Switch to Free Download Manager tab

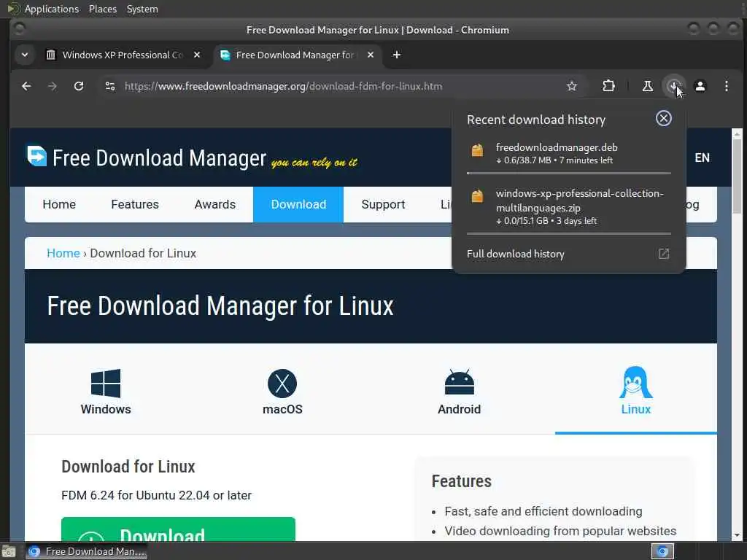pyautogui.click(x=297, y=55)
